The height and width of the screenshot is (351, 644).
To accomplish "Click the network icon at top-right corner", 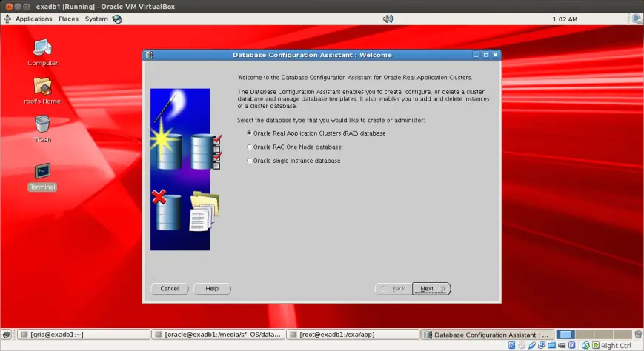I will click(x=637, y=19).
